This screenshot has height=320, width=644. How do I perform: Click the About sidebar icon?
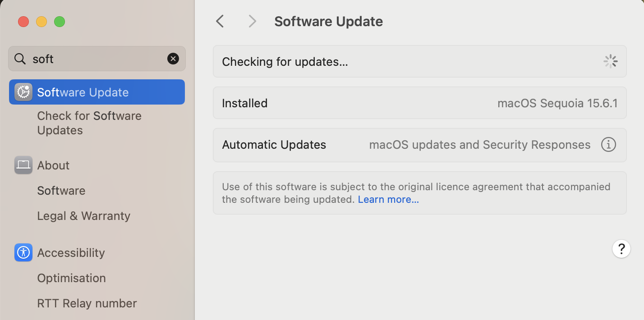pyautogui.click(x=23, y=165)
